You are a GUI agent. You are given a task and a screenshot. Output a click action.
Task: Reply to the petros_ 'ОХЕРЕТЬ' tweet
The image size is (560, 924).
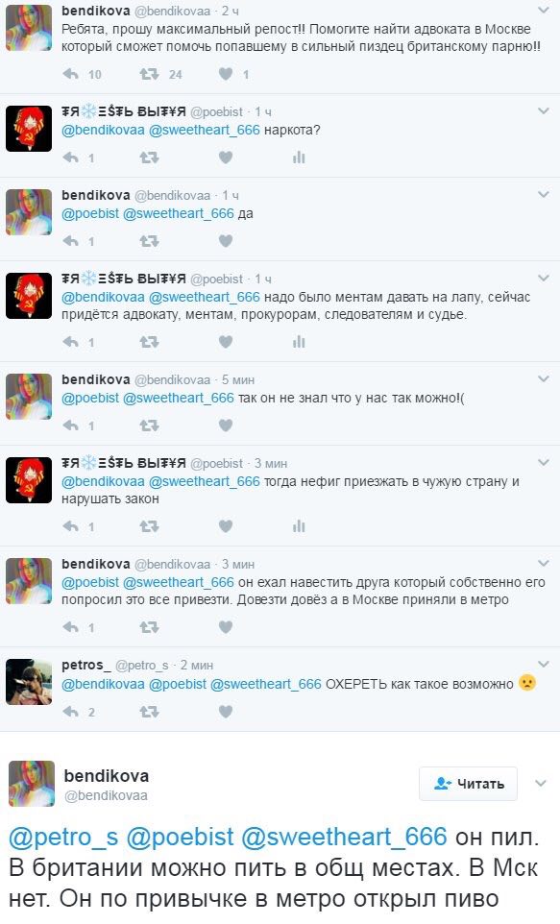[x=71, y=712]
